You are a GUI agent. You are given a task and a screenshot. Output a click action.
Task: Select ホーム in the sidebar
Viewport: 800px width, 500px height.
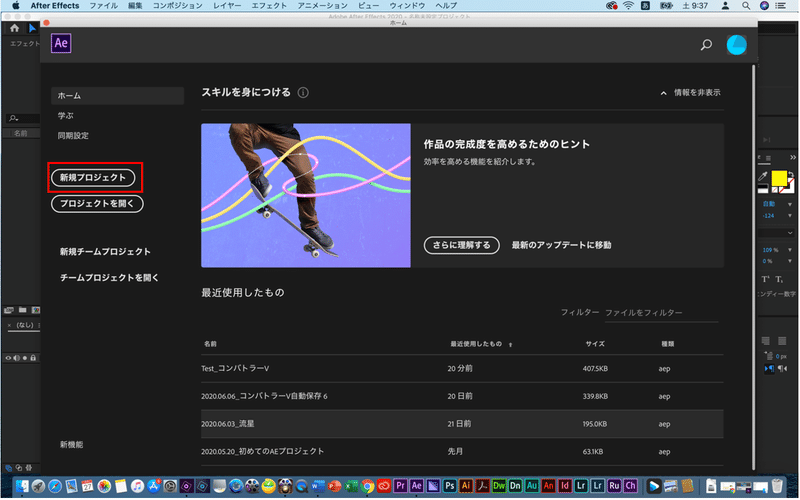(x=117, y=96)
